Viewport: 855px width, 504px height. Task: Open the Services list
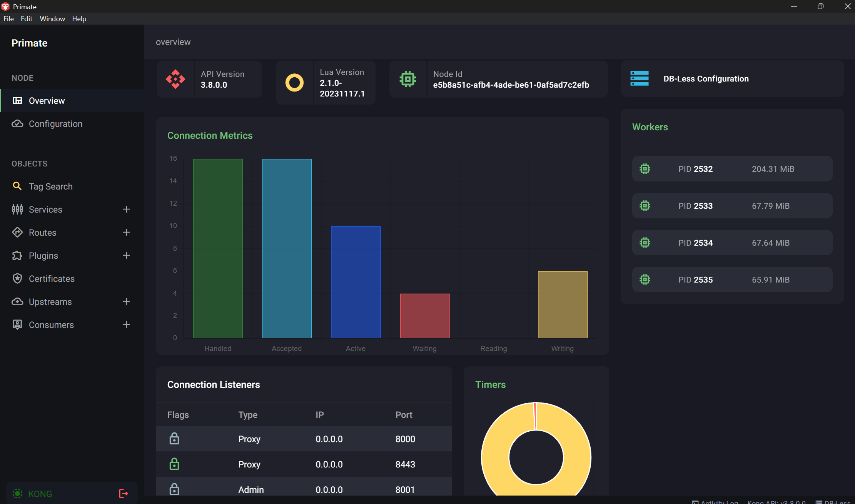45,209
